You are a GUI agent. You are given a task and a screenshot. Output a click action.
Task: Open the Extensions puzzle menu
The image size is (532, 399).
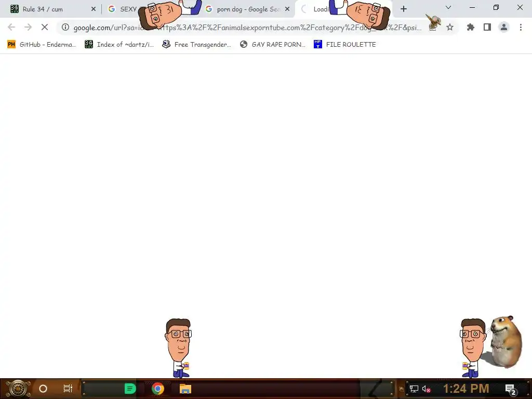pos(470,27)
